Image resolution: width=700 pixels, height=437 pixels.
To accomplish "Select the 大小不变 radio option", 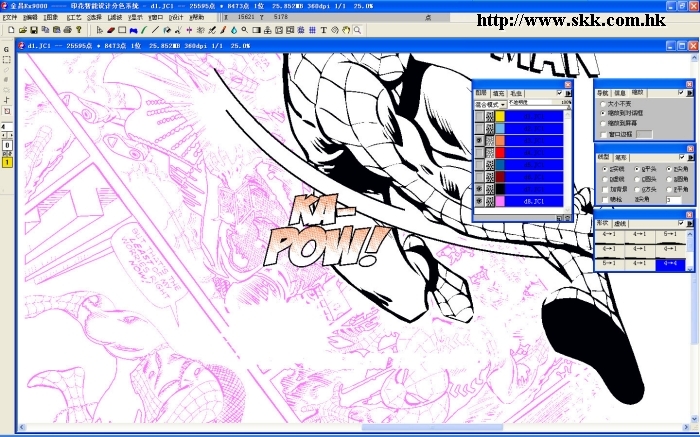I will pos(603,104).
